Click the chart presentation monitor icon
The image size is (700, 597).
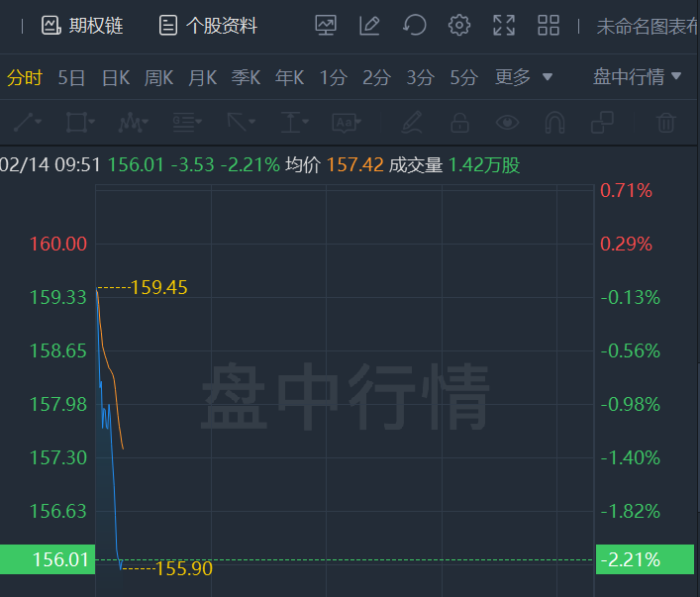point(326,26)
